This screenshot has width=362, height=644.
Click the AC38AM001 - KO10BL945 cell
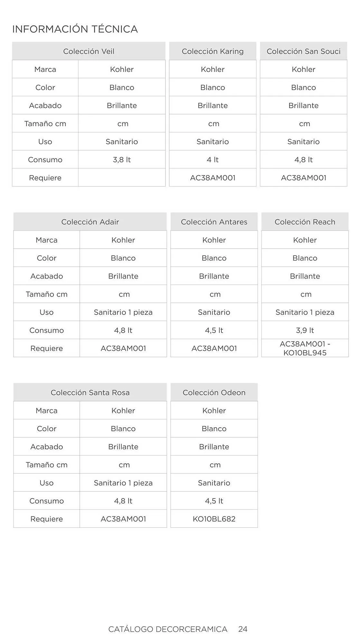click(x=305, y=348)
